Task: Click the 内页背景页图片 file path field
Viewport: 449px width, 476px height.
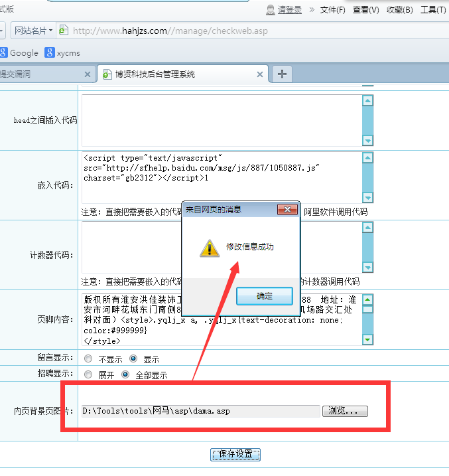Action: (x=201, y=411)
